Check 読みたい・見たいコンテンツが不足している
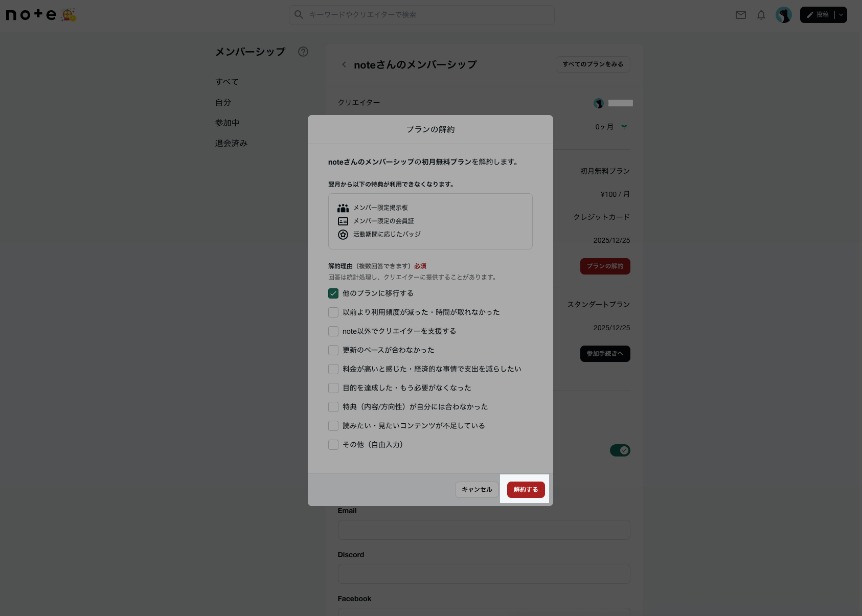 click(333, 426)
